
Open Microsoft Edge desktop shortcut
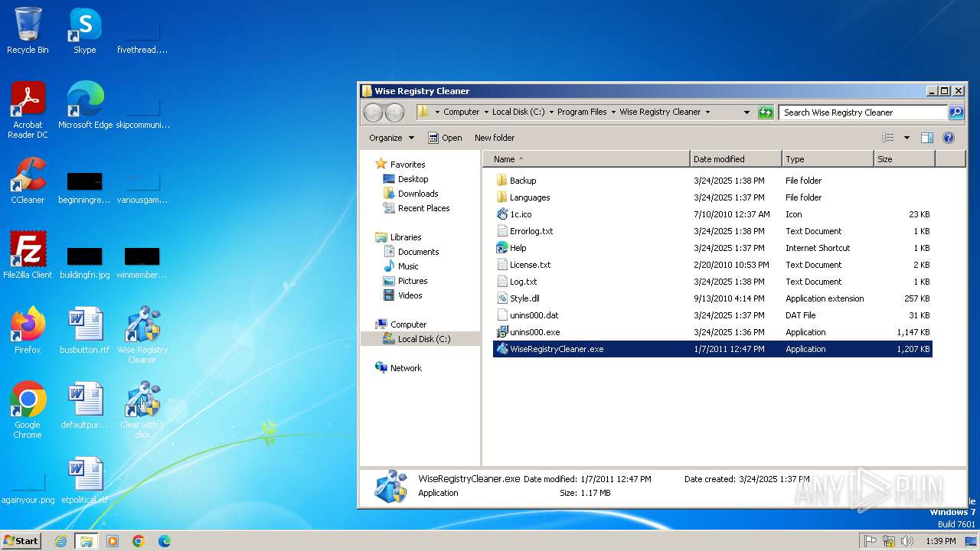click(85, 106)
